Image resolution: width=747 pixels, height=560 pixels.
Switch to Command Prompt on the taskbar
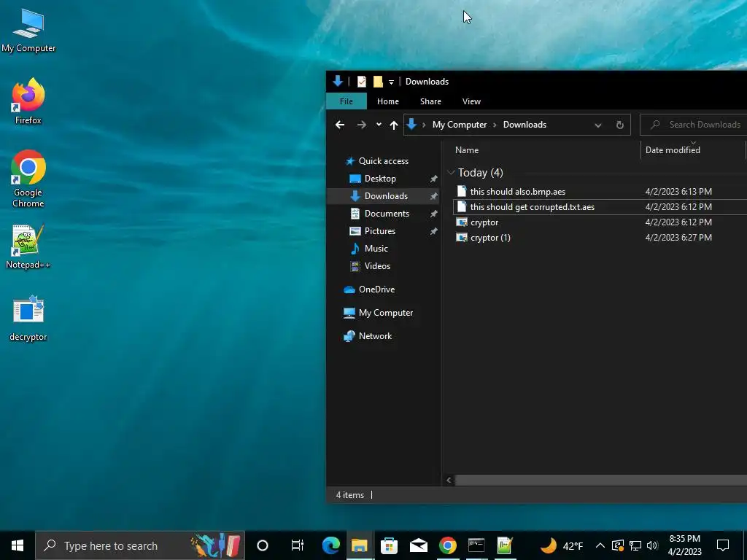476,545
